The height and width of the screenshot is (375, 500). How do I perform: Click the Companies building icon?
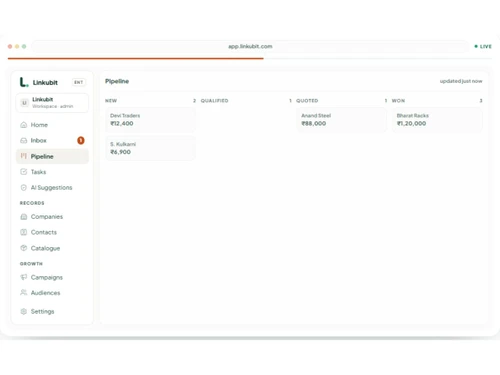(24, 217)
